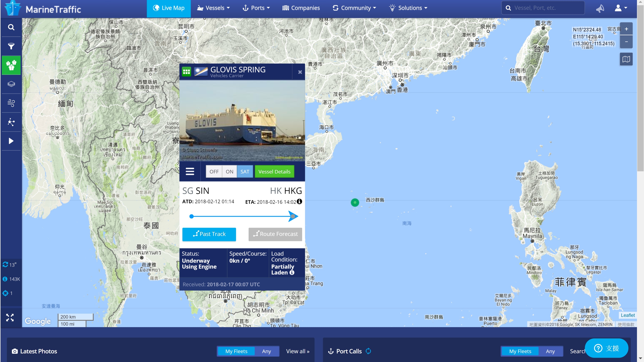The image size is (644, 362).
Task: Zoom out the map with minus
Action: (x=626, y=42)
